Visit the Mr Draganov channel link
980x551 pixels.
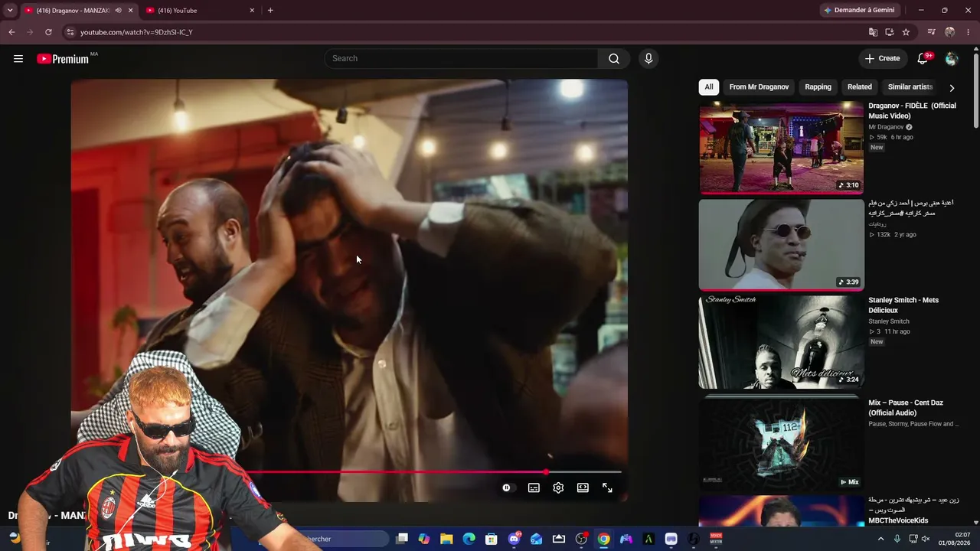886,127
